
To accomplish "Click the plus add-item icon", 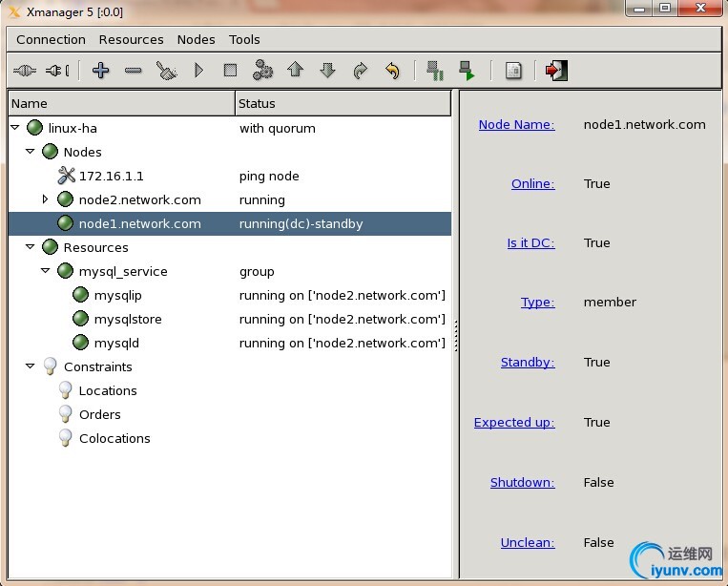I will tap(100, 71).
